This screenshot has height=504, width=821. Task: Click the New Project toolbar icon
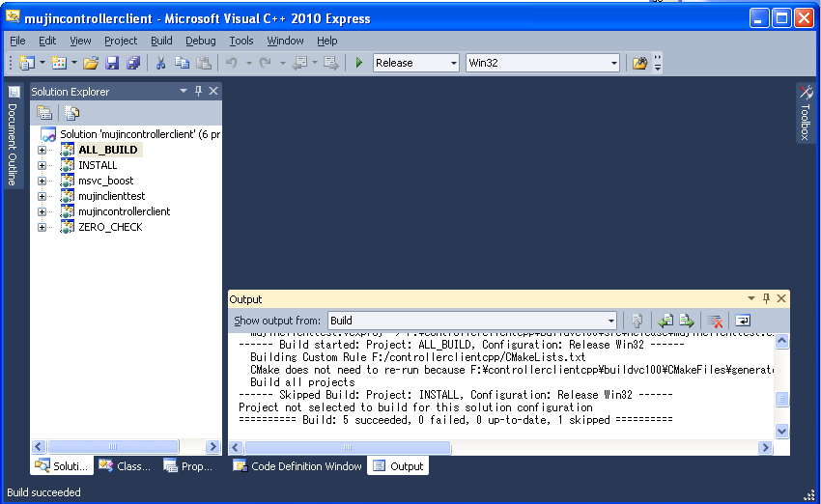click(27, 63)
